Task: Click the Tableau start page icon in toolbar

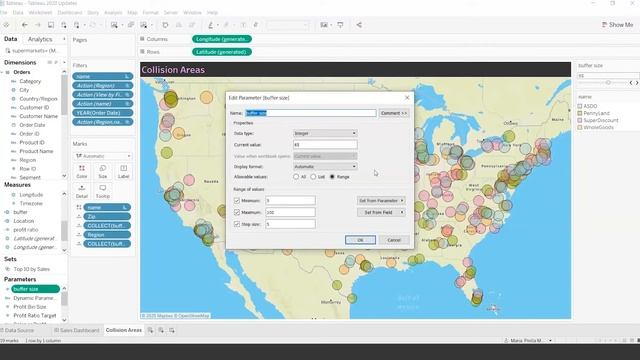Action: point(6,25)
